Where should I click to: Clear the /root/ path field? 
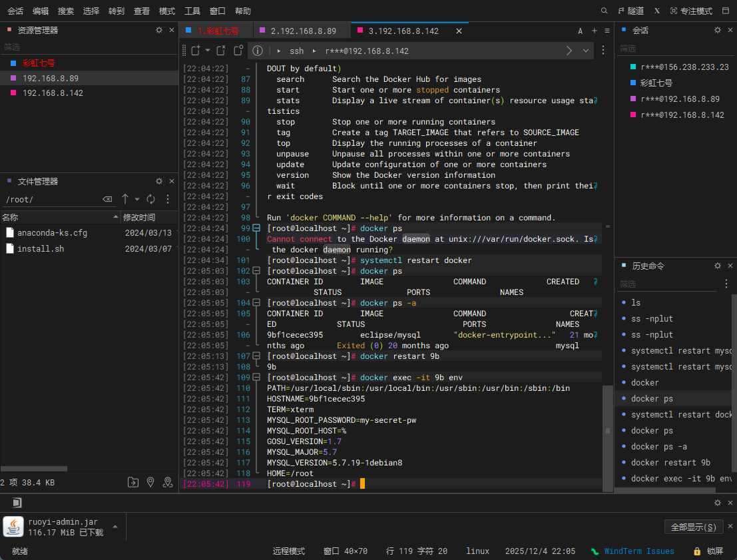[x=107, y=199]
